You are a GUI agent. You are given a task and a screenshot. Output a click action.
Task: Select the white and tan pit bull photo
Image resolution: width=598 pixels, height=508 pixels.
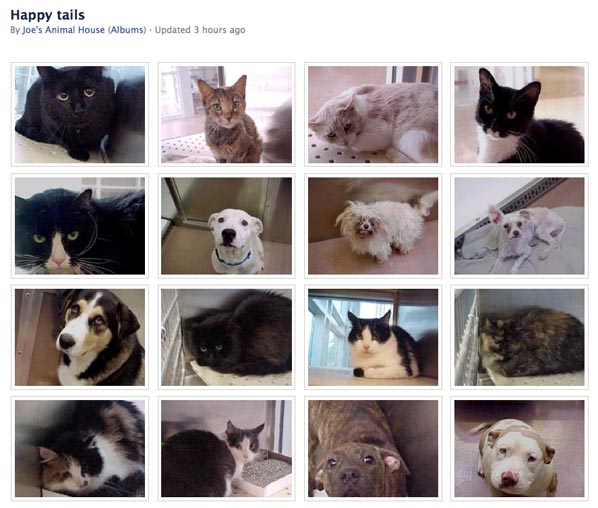pyautogui.click(x=519, y=449)
